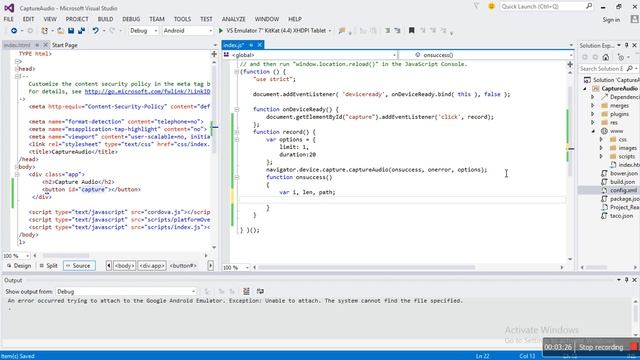
Task: Click the <div.app> breadcrumb tag button
Action: (152, 266)
